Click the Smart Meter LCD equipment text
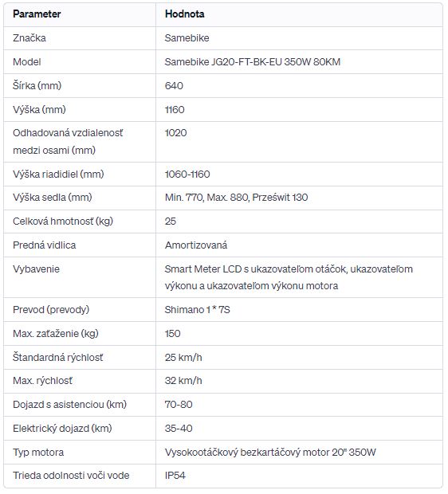 (203, 269)
